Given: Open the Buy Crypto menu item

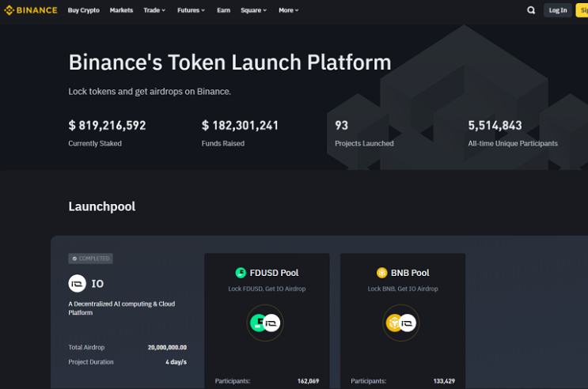Looking at the screenshot, I should coord(84,10).
